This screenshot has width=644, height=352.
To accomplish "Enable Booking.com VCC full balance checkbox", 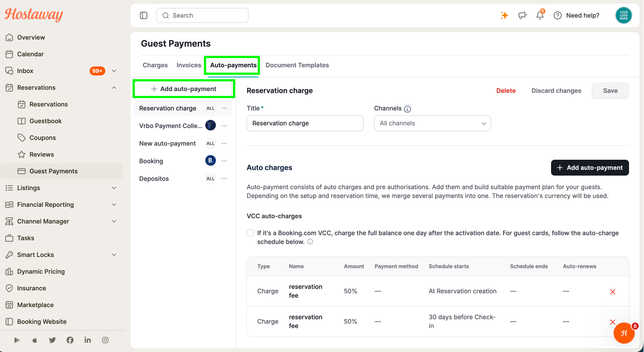I will [x=250, y=233].
